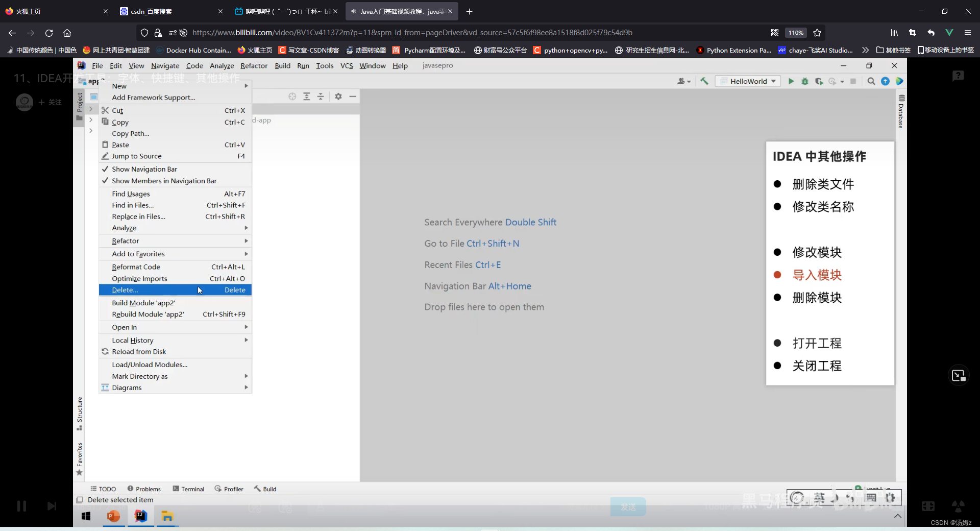980x531 pixels.
Task: Open the Problems tool window tab
Action: 144,489
